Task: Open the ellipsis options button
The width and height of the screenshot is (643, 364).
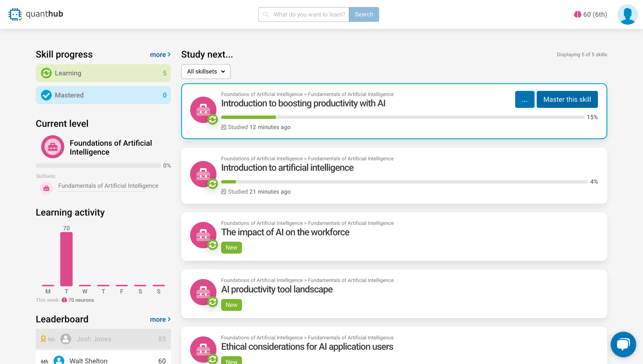Action: pyautogui.click(x=524, y=99)
